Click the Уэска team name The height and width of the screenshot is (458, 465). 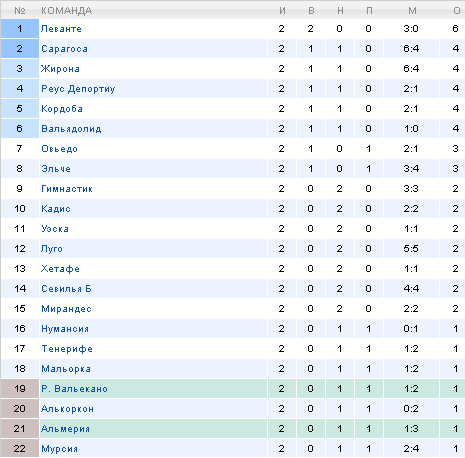[55, 229]
